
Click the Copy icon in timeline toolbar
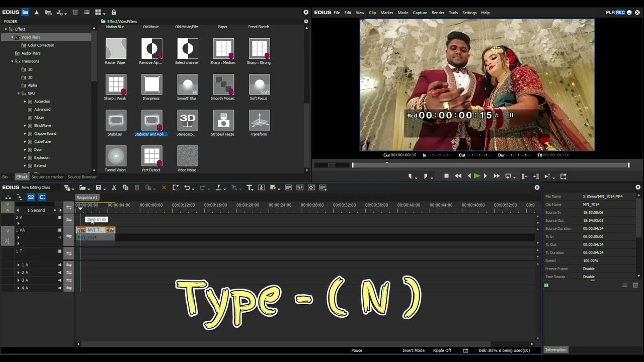click(125, 188)
